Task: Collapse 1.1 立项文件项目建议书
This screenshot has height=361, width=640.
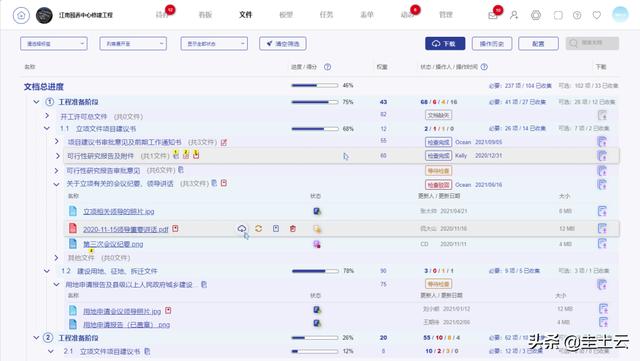Action: tap(47, 129)
